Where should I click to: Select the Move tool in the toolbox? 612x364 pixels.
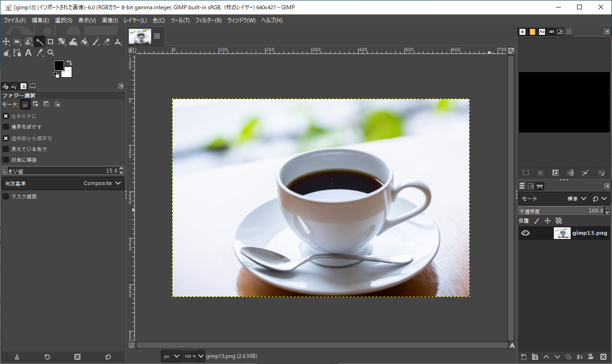click(6, 42)
